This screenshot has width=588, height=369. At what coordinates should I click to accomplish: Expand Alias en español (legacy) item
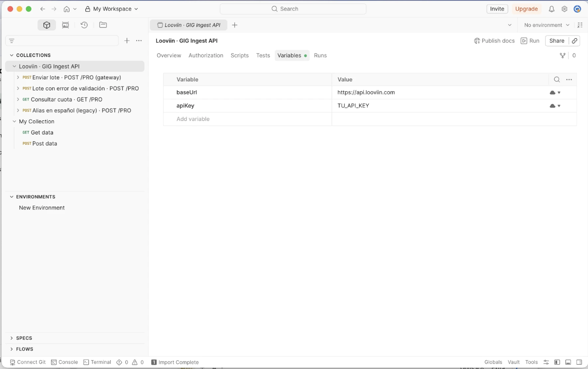pyautogui.click(x=18, y=110)
